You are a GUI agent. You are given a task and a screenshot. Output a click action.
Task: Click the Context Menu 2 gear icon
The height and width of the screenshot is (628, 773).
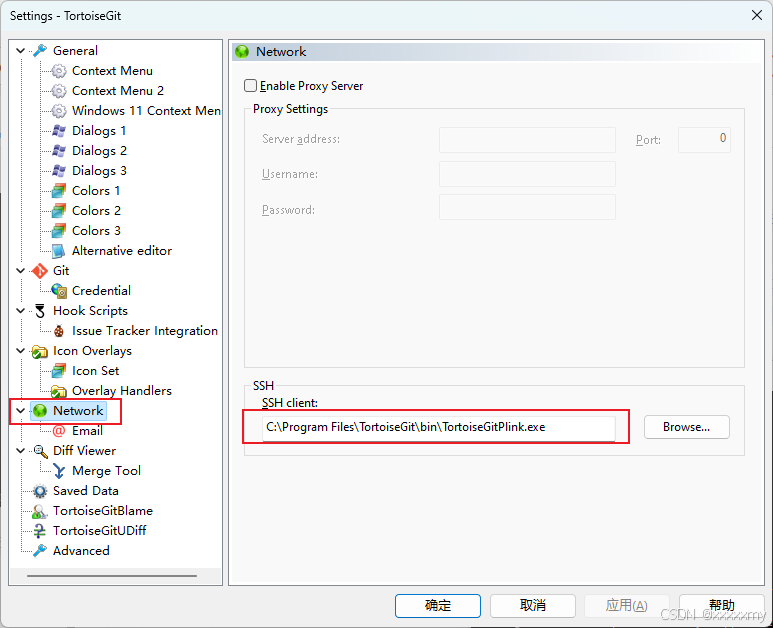(x=59, y=91)
